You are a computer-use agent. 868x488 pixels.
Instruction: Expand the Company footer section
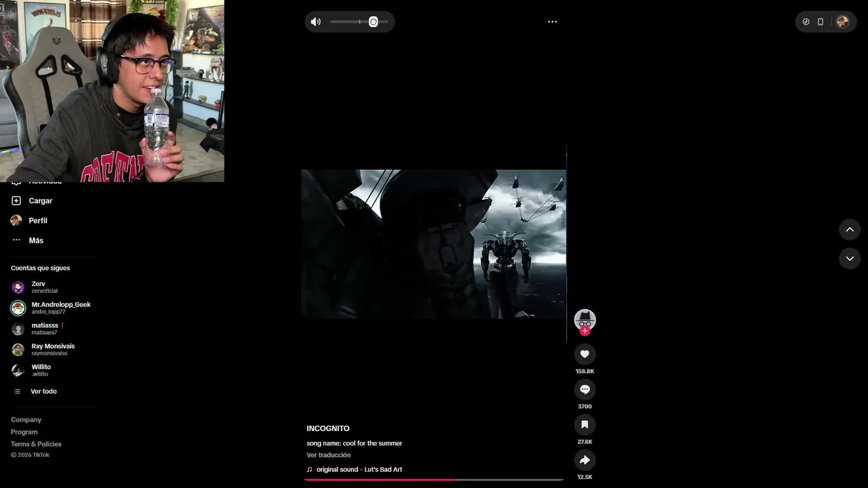(26, 420)
